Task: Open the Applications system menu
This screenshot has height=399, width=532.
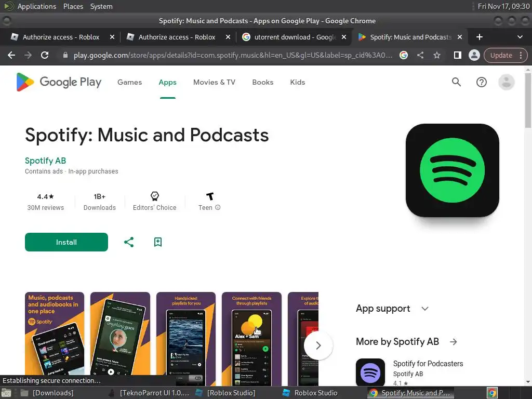Action: pyautogui.click(x=37, y=6)
